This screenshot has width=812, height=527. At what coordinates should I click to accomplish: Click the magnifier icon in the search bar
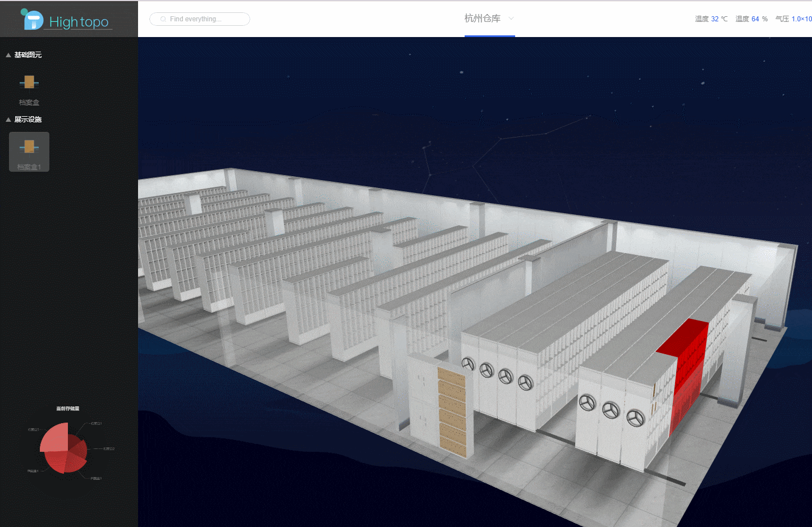coord(163,19)
